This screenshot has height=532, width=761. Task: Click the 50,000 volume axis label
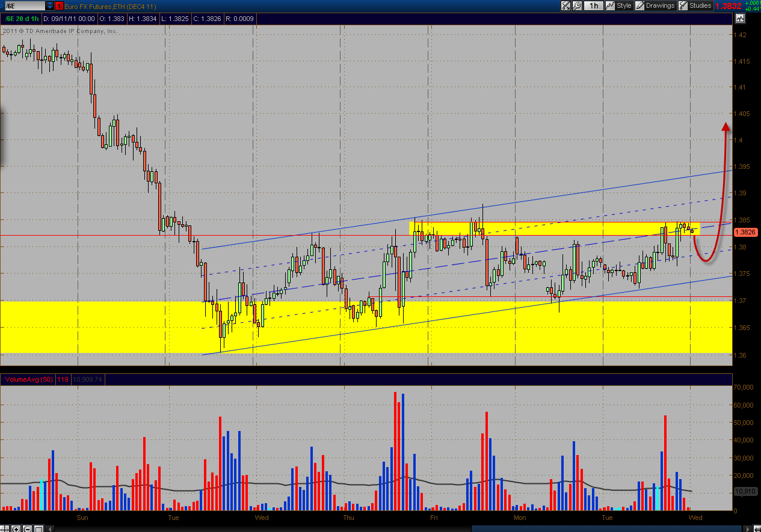[x=745, y=423]
